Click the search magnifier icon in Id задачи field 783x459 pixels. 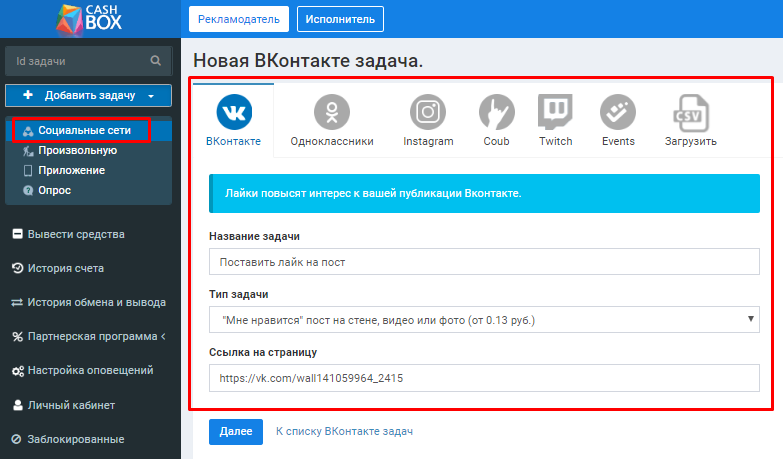(156, 60)
